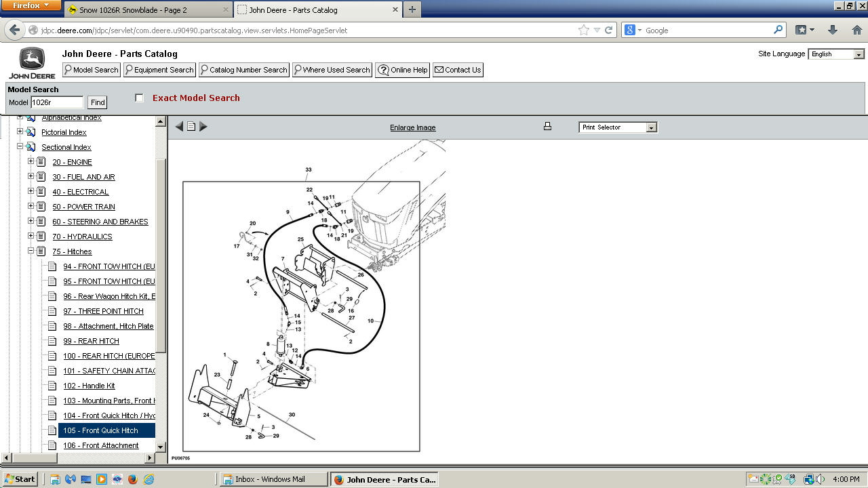Go to Firefox home page icon
This screenshot has width=868, height=488.
tap(856, 30)
